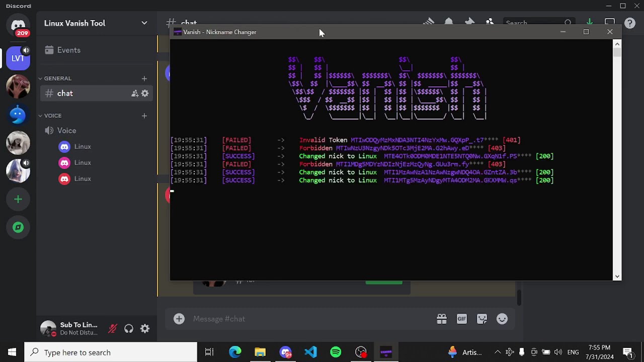This screenshot has height=362, width=644.
Task: Expand the Linux Vanish Tool server dropdown
Action: [x=144, y=23]
